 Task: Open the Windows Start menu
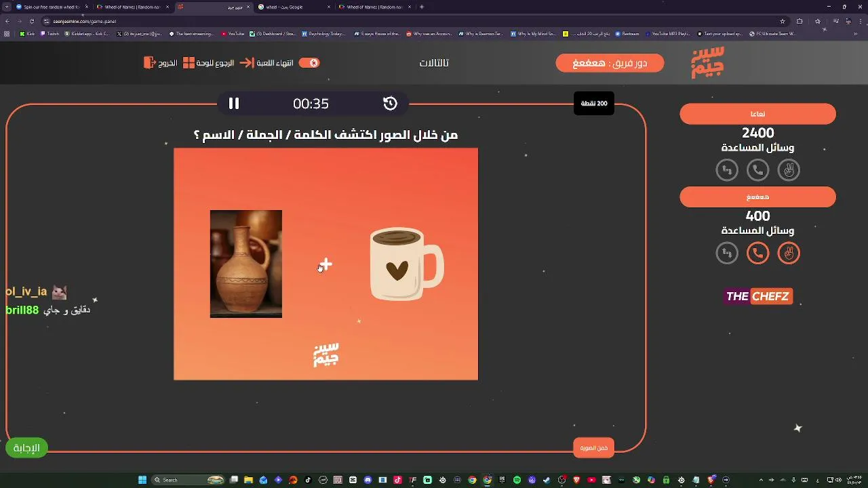[142, 480]
